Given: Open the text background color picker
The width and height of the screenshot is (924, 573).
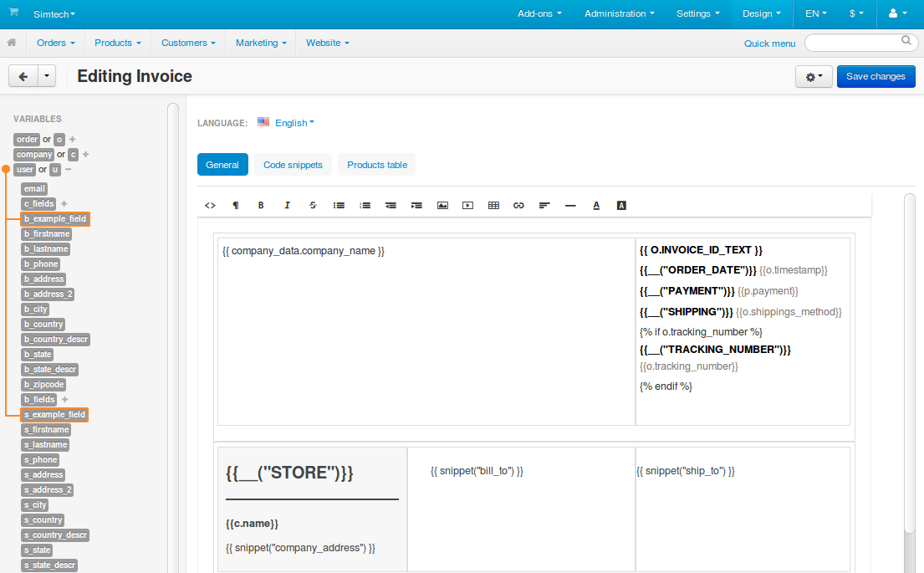Looking at the screenshot, I should [x=621, y=205].
